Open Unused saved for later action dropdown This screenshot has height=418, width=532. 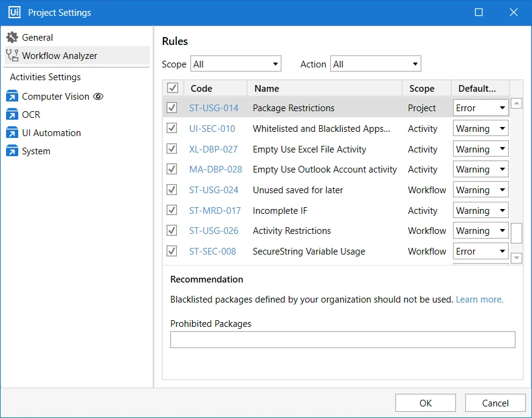pyautogui.click(x=480, y=190)
